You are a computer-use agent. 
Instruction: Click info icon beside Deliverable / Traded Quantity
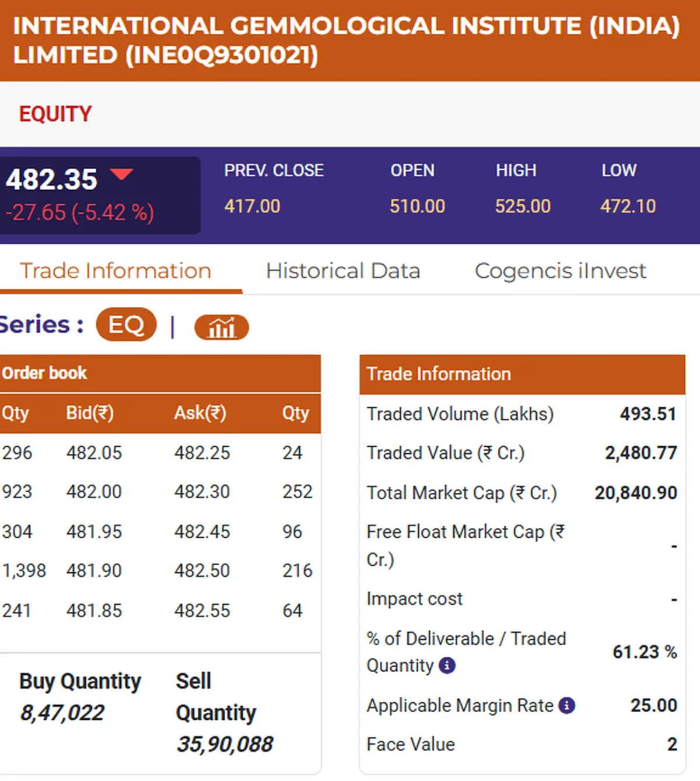[x=447, y=666]
